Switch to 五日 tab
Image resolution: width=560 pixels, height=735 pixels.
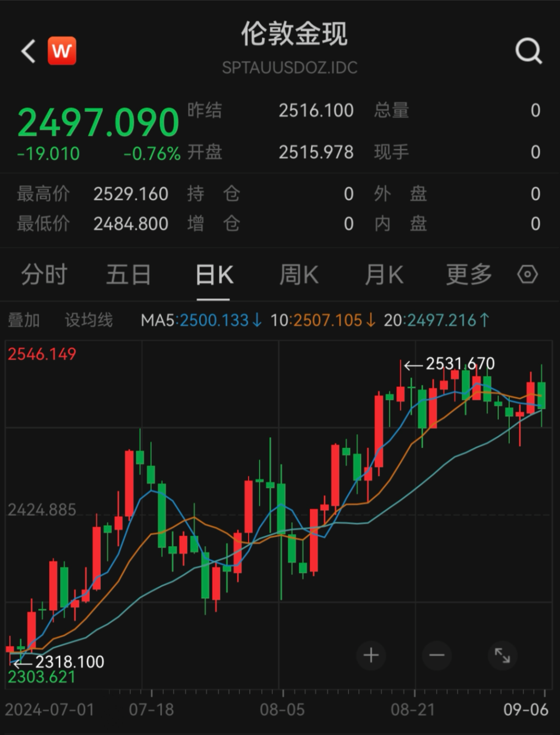pyautogui.click(x=129, y=275)
